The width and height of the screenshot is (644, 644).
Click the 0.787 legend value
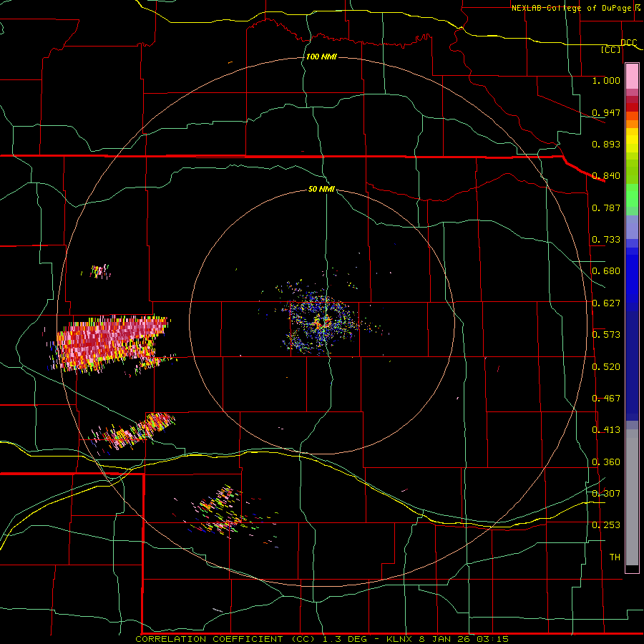point(606,208)
